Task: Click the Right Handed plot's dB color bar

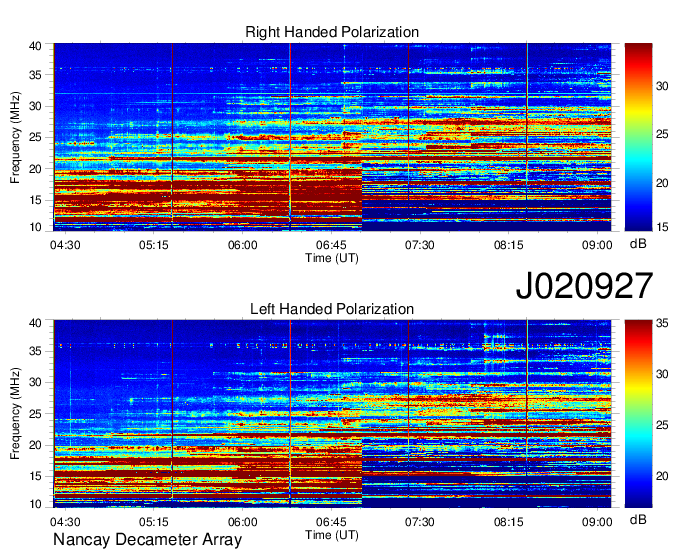Action: [x=638, y=137]
